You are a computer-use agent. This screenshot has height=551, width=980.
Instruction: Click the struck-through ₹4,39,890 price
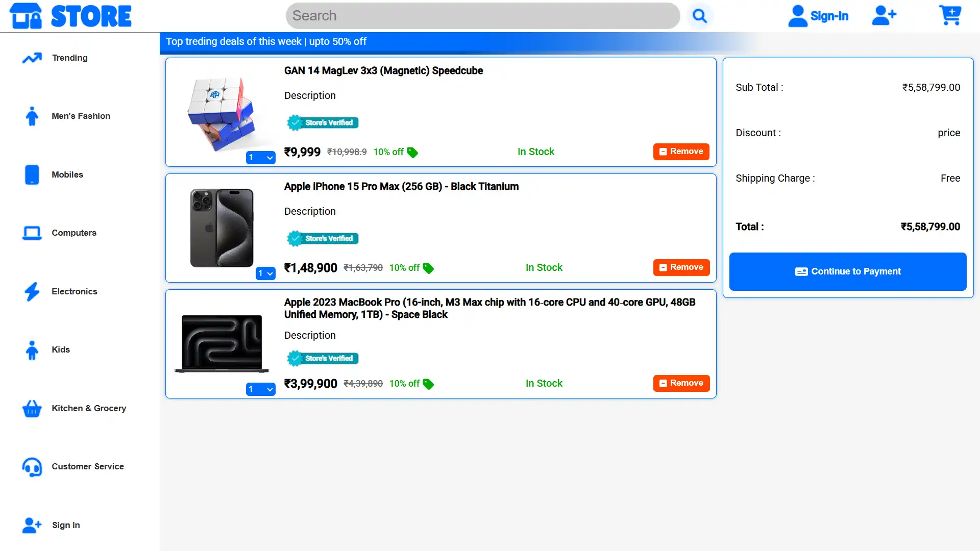(x=363, y=384)
